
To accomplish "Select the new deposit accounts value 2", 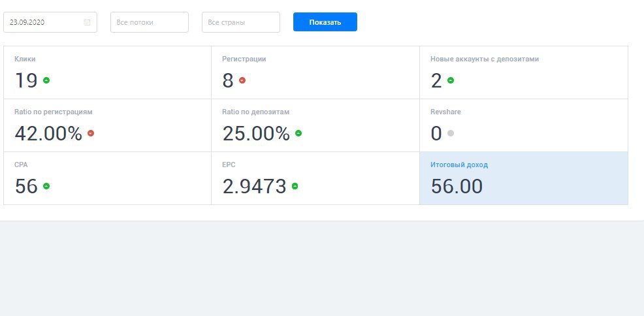I will pyautogui.click(x=436, y=80).
